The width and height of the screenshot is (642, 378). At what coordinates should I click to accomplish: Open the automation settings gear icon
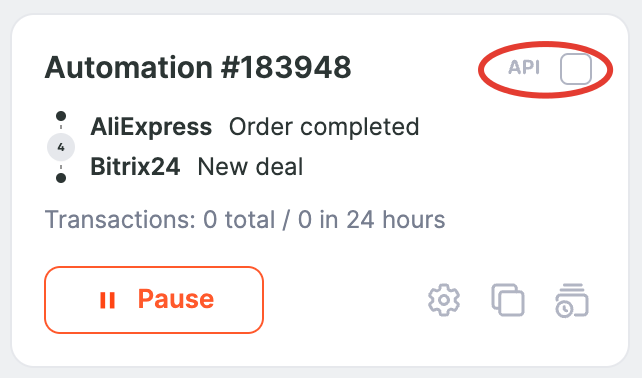pos(444,300)
